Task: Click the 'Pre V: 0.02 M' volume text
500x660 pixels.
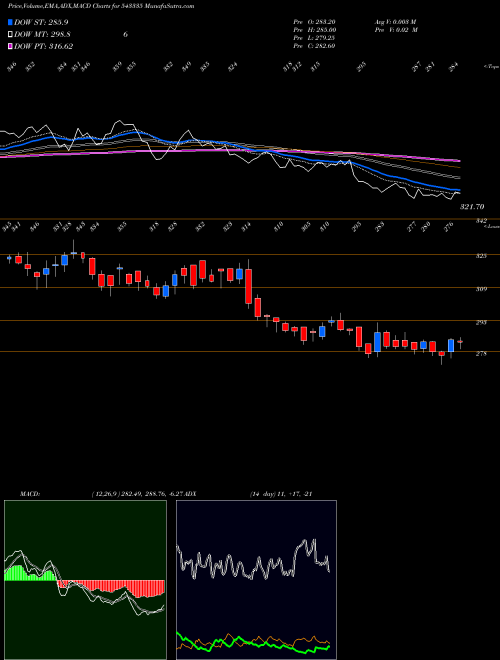Action: tap(395, 30)
